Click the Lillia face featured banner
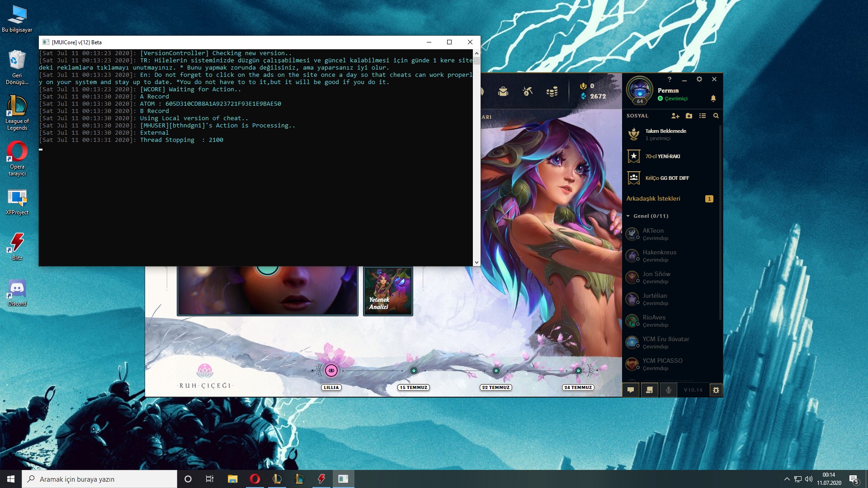Image resolution: width=868 pixels, height=488 pixels. click(268, 291)
